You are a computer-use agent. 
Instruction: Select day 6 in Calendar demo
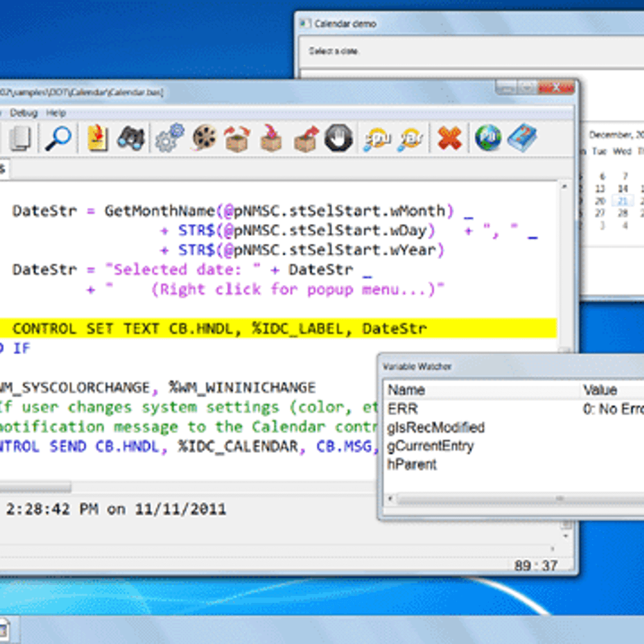click(x=602, y=176)
